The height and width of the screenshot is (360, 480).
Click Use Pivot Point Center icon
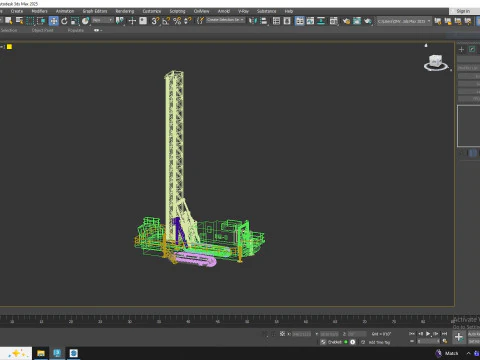(120, 21)
